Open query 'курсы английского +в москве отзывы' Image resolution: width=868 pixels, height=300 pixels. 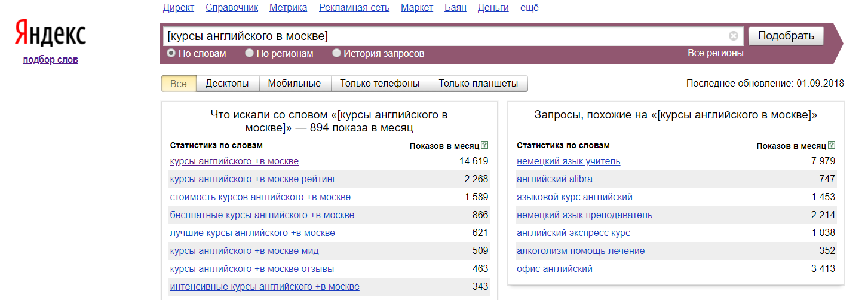pyautogui.click(x=252, y=269)
